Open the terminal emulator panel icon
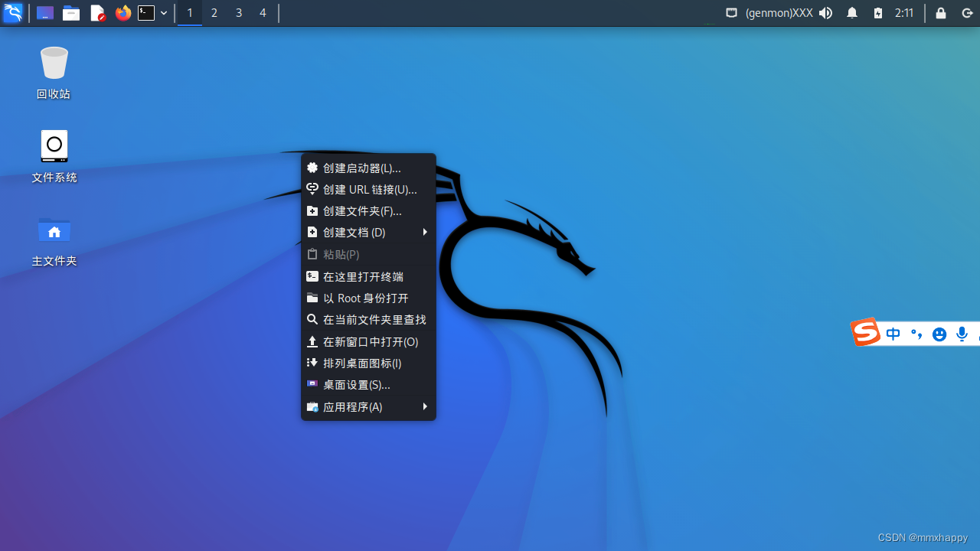Image resolution: width=980 pixels, height=551 pixels. pyautogui.click(x=146, y=13)
